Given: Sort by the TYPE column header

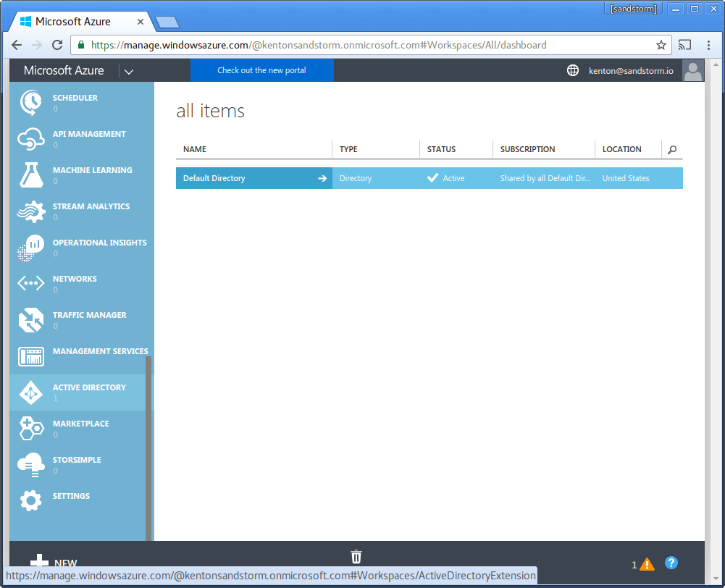Looking at the screenshot, I should click(348, 149).
